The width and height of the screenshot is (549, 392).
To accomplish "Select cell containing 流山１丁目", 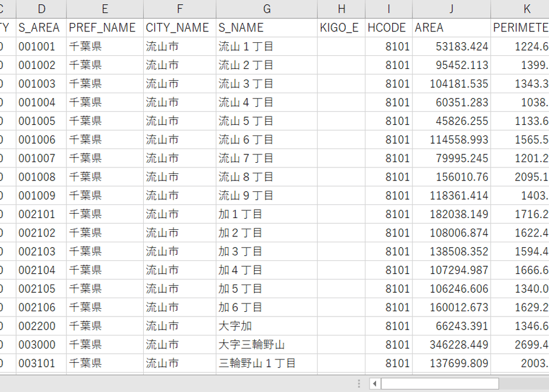I will click(x=267, y=46).
